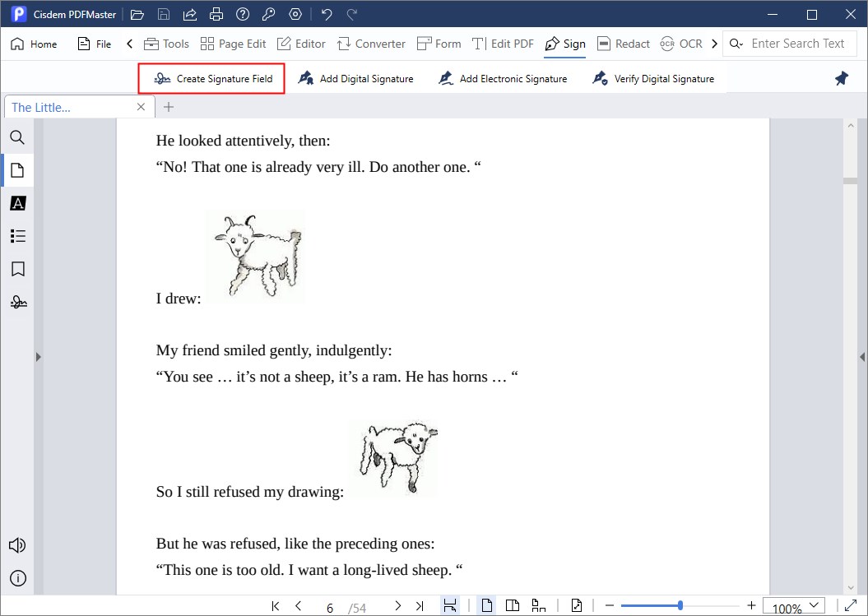Switch to the Editor tab
The width and height of the screenshot is (868, 616).
click(x=301, y=44)
